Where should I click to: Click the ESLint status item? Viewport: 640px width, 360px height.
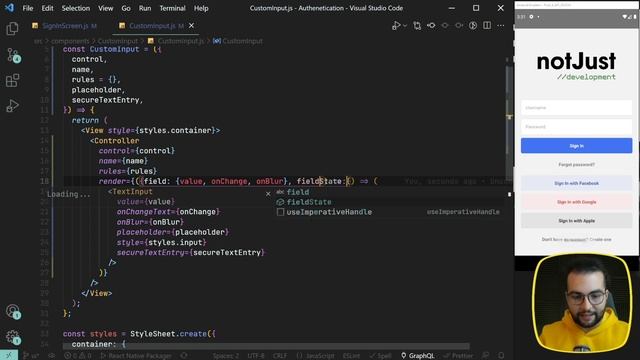(351, 356)
